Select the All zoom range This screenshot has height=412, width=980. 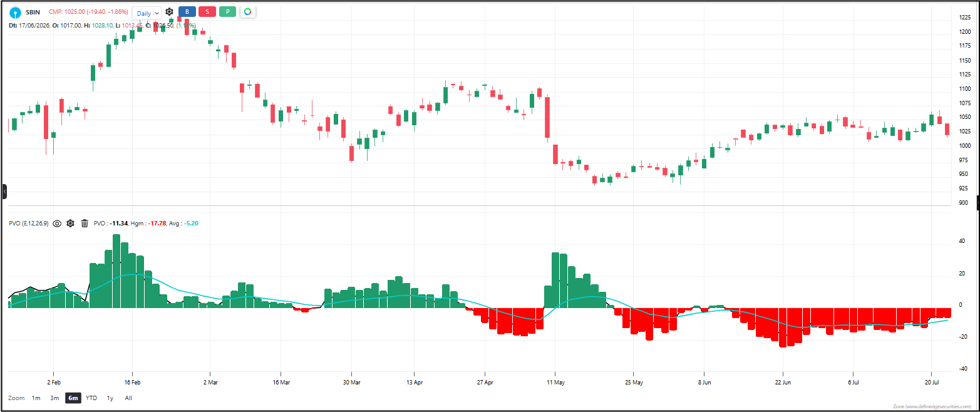point(128,398)
